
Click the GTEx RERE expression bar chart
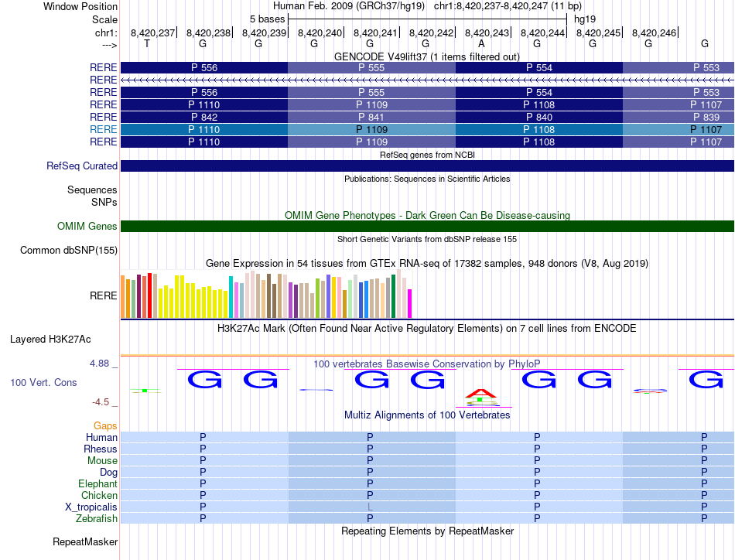coord(266,294)
